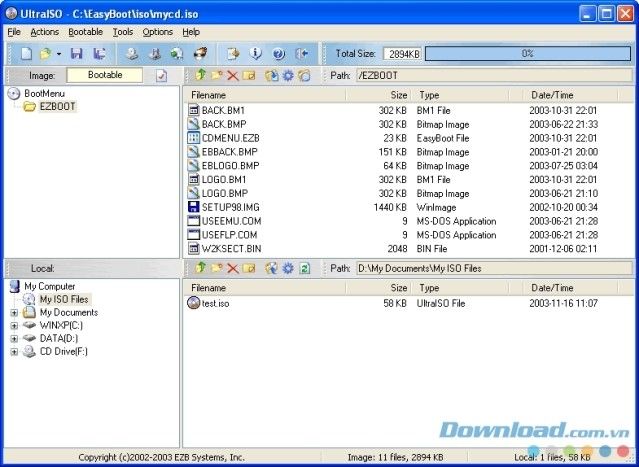Open the dropdown arrow beside Open icon
Viewport: 639px width, 467px height.
click(x=59, y=54)
